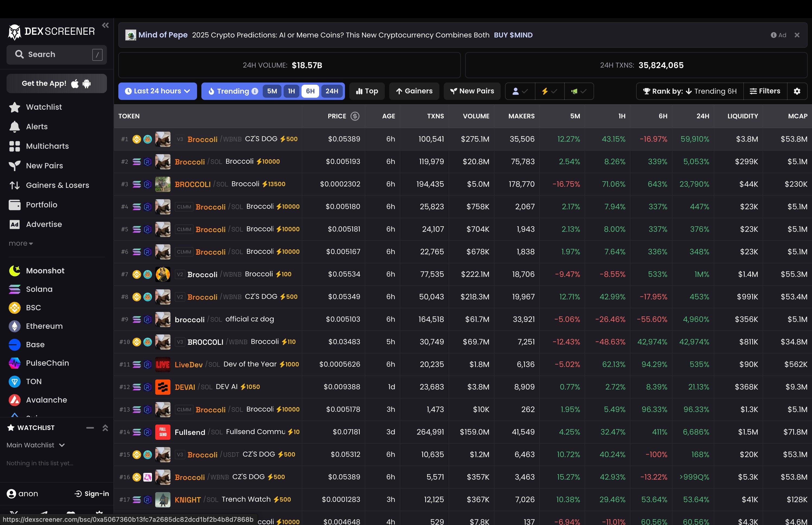812x525 pixels.
Task: Open settings gear icon
Action: pyautogui.click(x=797, y=91)
